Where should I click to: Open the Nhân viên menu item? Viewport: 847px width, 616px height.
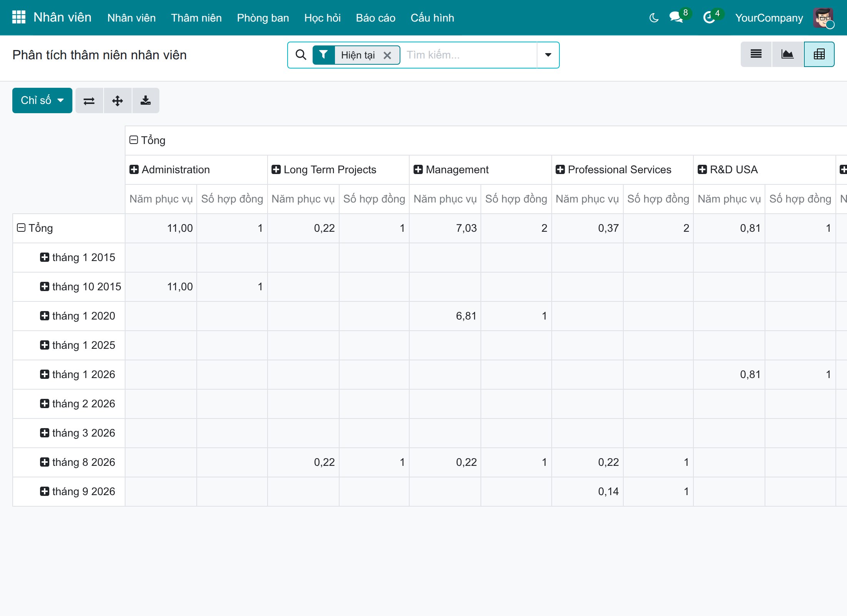click(x=131, y=18)
